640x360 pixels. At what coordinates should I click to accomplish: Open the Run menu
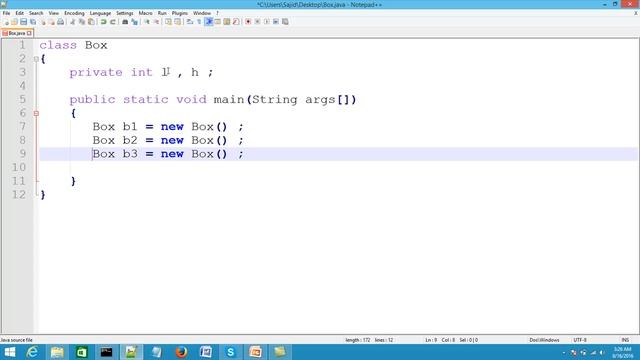[162, 13]
